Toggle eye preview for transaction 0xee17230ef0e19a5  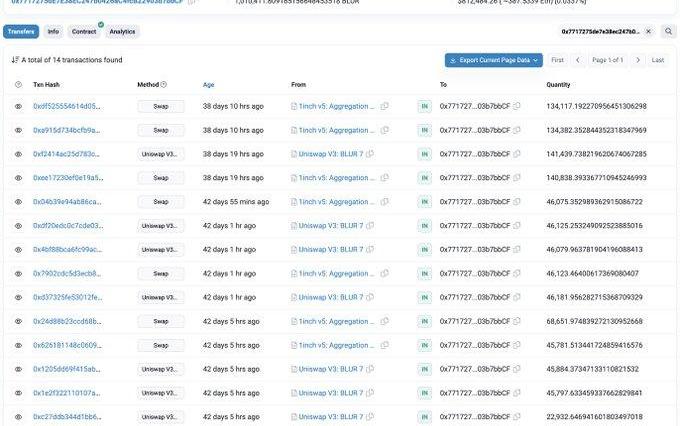[x=18, y=178]
